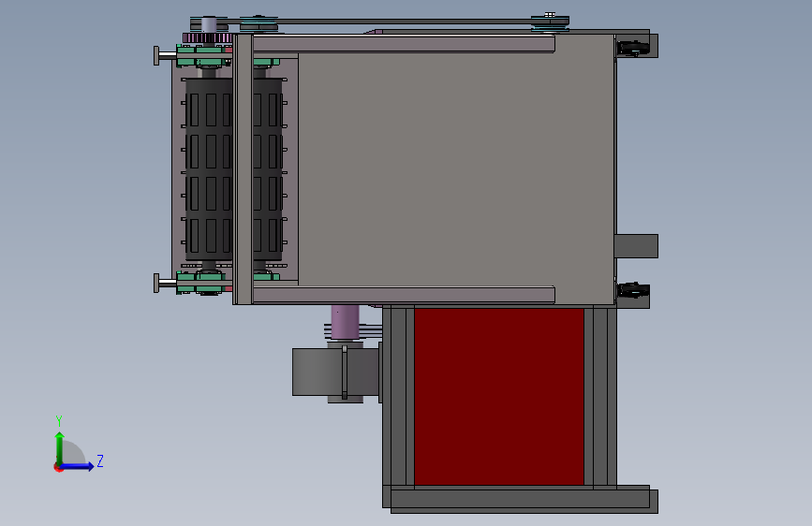Select the lower left adjustment screw knob

(x=156, y=283)
